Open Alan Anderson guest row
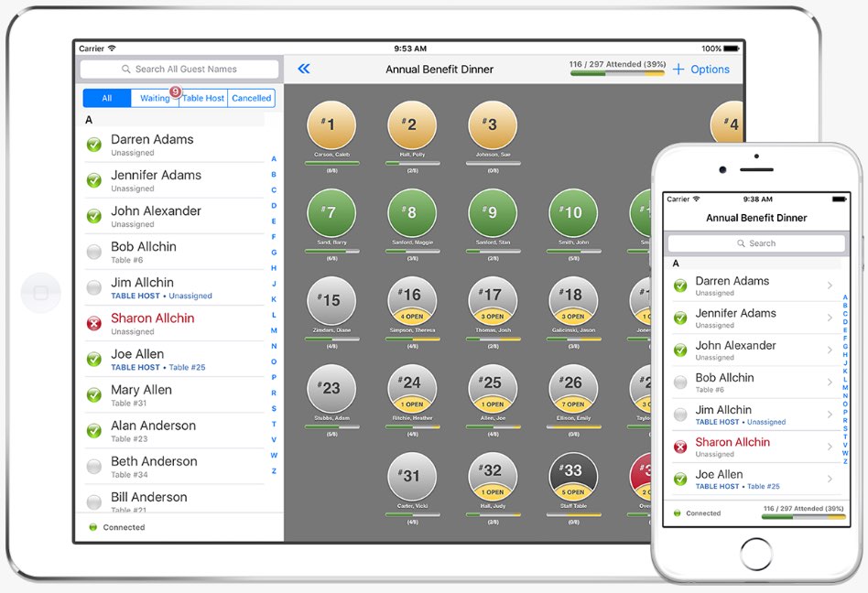This screenshot has height=593, width=868. tap(174, 431)
